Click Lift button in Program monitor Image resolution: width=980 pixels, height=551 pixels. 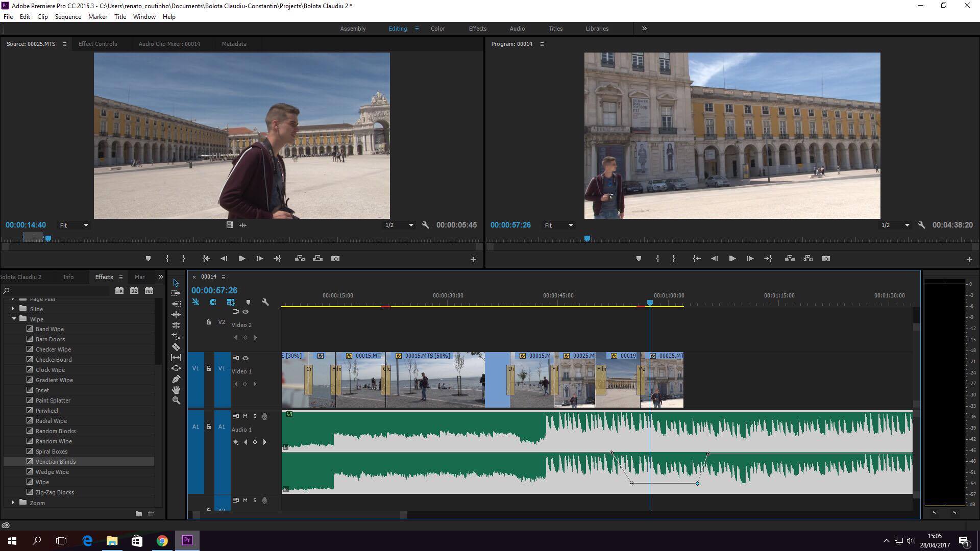790,259
